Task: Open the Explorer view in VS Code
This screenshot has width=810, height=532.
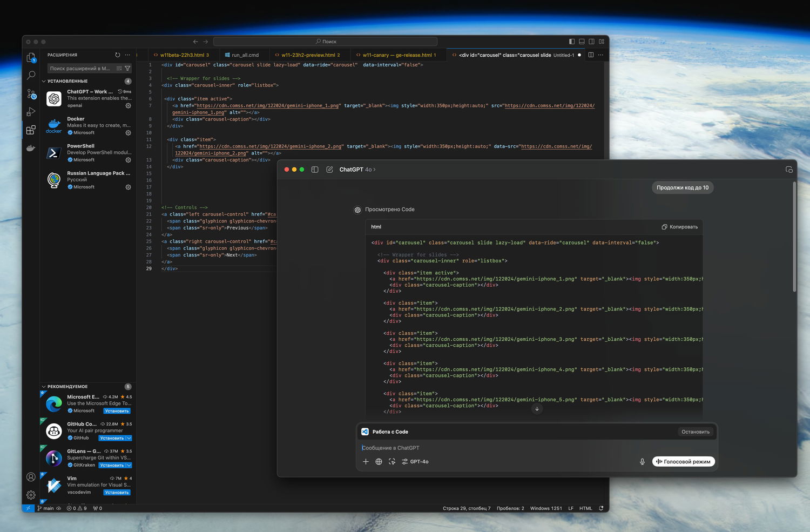Action: tap(31, 57)
